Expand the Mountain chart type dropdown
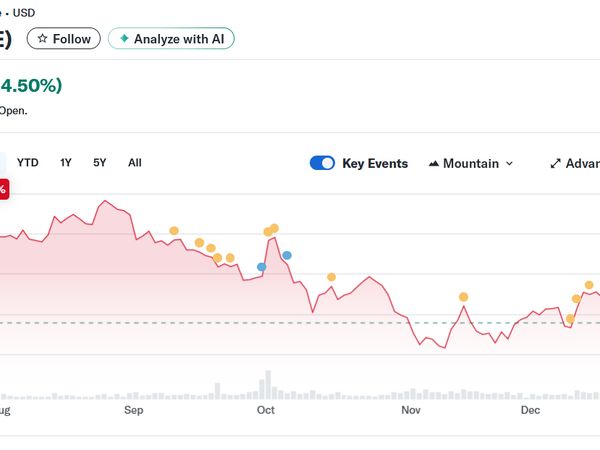This screenshot has width=600, height=450. point(470,164)
